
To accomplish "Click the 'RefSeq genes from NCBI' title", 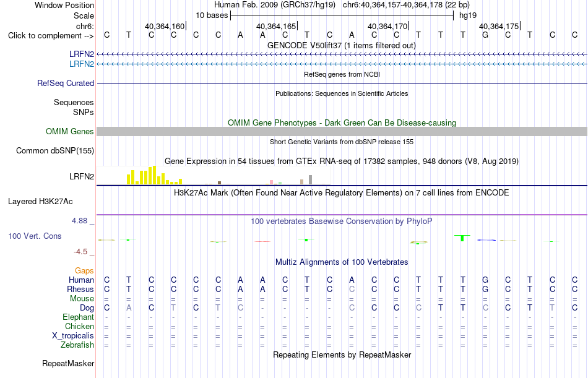I will [342, 74].
